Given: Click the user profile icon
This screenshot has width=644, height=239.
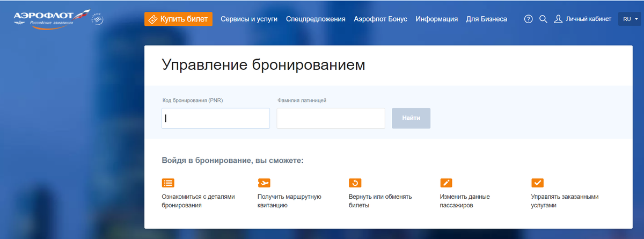Looking at the screenshot, I should [558, 19].
